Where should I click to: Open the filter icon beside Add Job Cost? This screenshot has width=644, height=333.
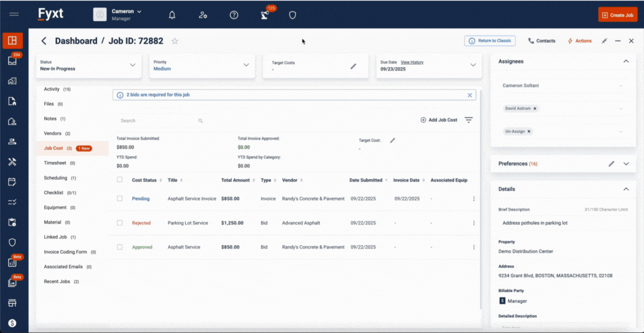click(469, 120)
